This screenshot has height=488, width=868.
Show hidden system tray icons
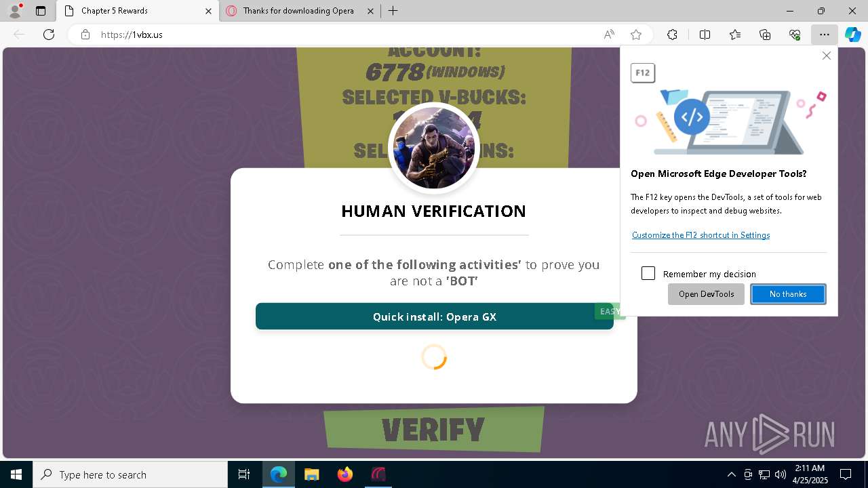click(731, 474)
